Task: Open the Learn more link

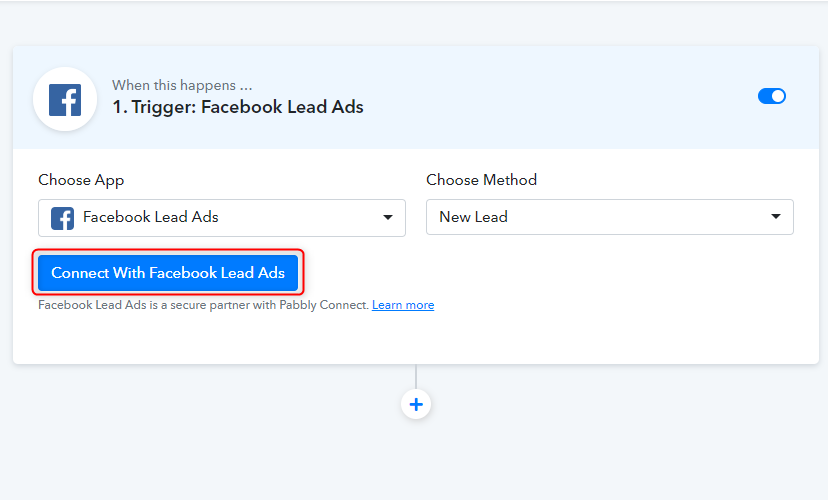Action: 403,305
